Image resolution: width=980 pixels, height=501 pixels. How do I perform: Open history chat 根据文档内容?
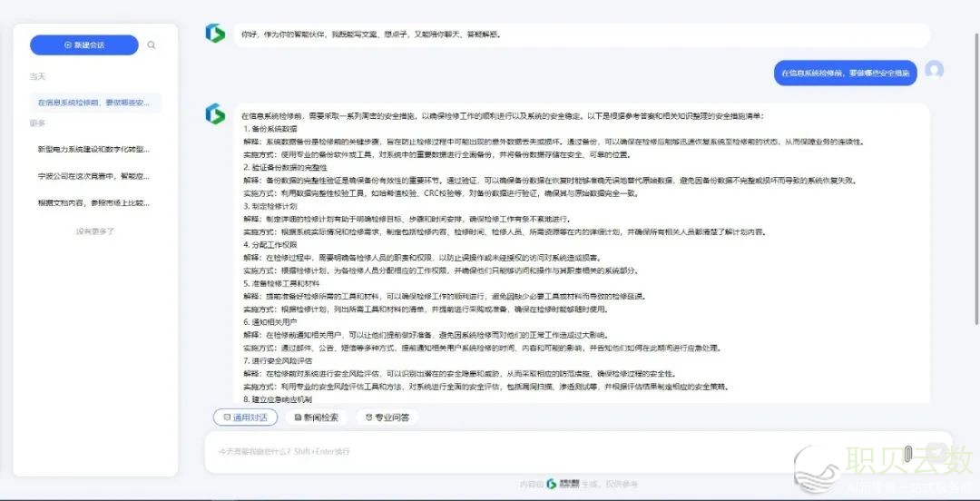[x=93, y=203]
